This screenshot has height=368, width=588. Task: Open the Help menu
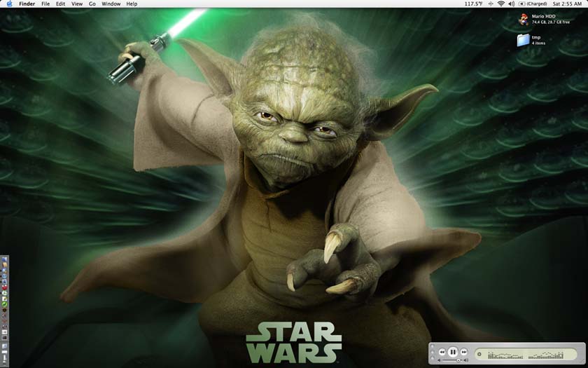coord(132,4)
